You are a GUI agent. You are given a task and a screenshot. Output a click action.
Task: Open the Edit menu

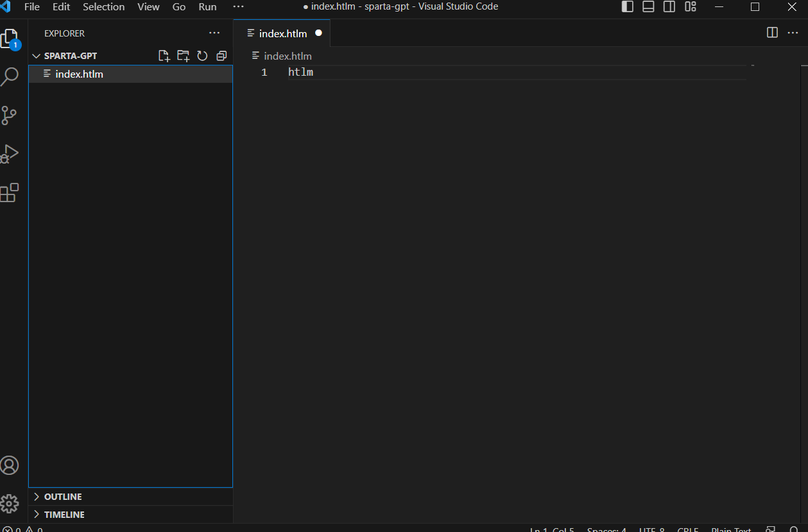pos(62,7)
